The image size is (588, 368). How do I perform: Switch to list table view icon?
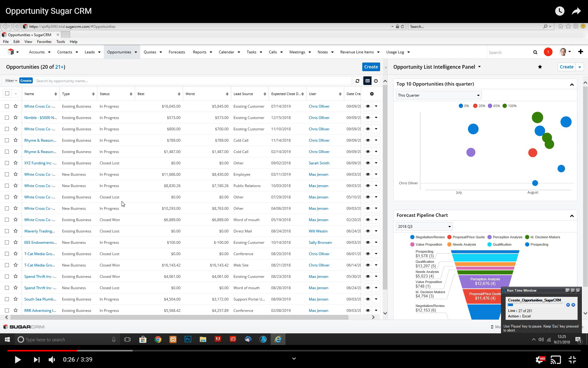(367, 81)
